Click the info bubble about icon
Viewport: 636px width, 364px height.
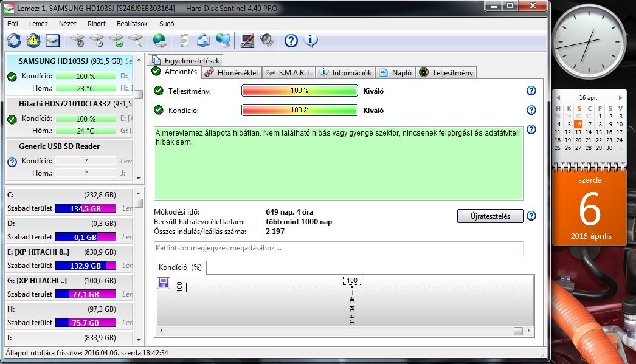[x=311, y=41]
